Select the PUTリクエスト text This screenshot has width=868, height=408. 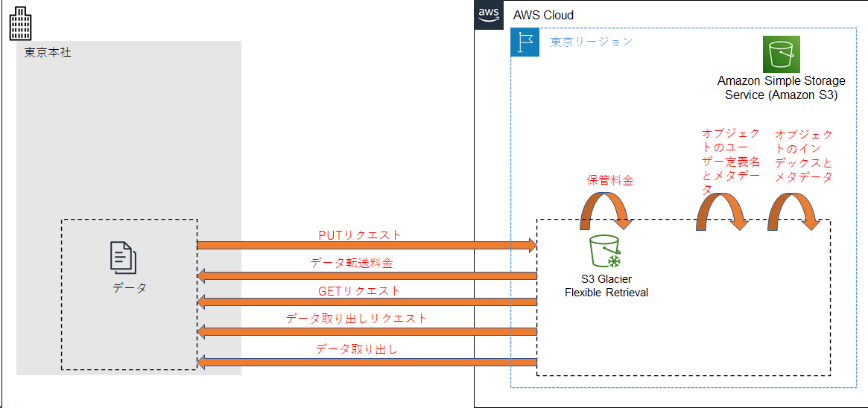click(360, 235)
